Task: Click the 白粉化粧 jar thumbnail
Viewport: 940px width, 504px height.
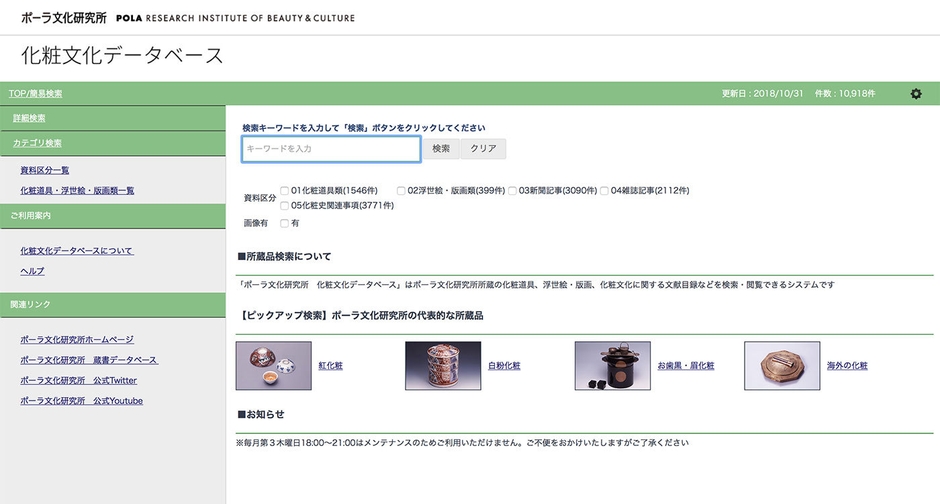Action: pyautogui.click(x=443, y=366)
